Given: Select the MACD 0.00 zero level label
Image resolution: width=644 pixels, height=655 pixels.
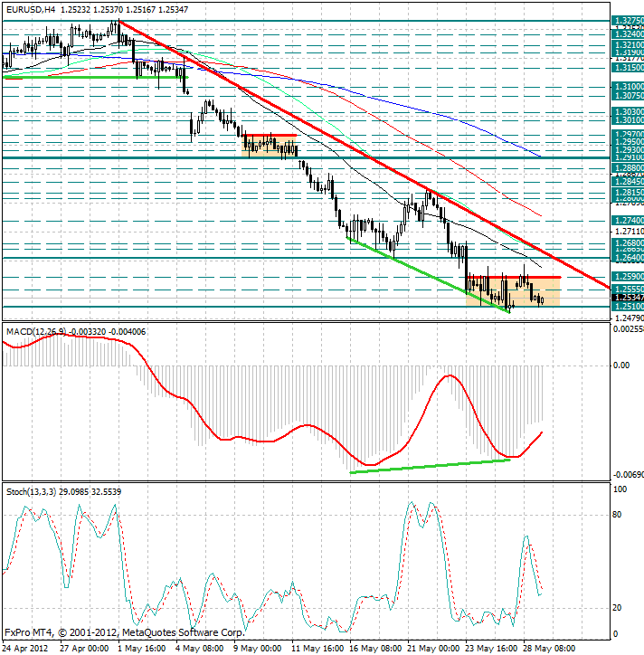Looking at the screenshot, I should pyautogui.click(x=621, y=365).
